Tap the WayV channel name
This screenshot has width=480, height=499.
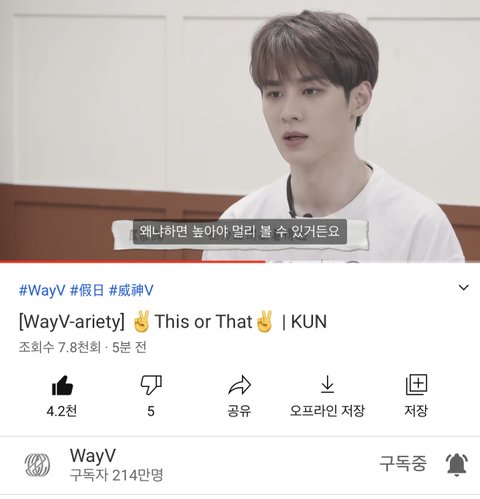pyautogui.click(x=93, y=456)
